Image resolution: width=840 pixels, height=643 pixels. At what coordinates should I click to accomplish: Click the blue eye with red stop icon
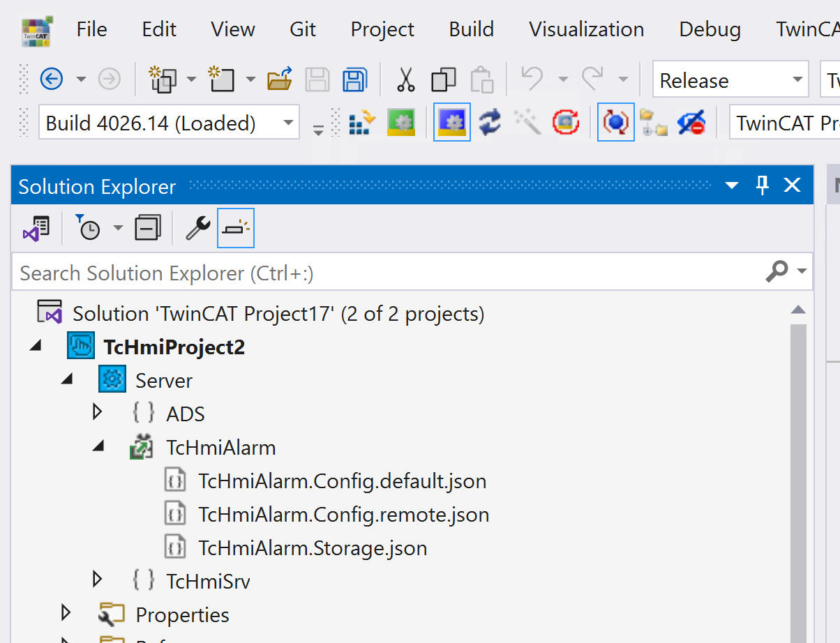pyautogui.click(x=691, y=123)
